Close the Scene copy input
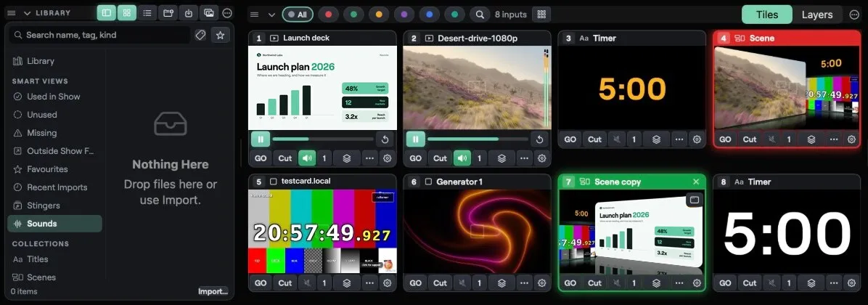The width and height of the screenshot is (868, 305). click(696, 182)
